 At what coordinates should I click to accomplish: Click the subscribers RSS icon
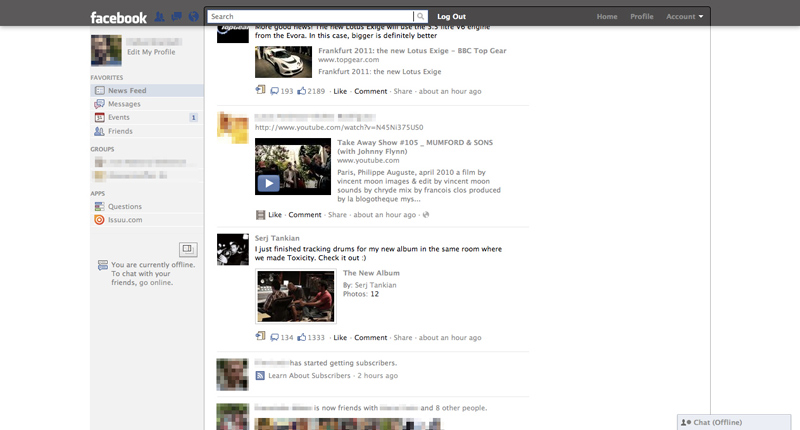pos(260,376)
